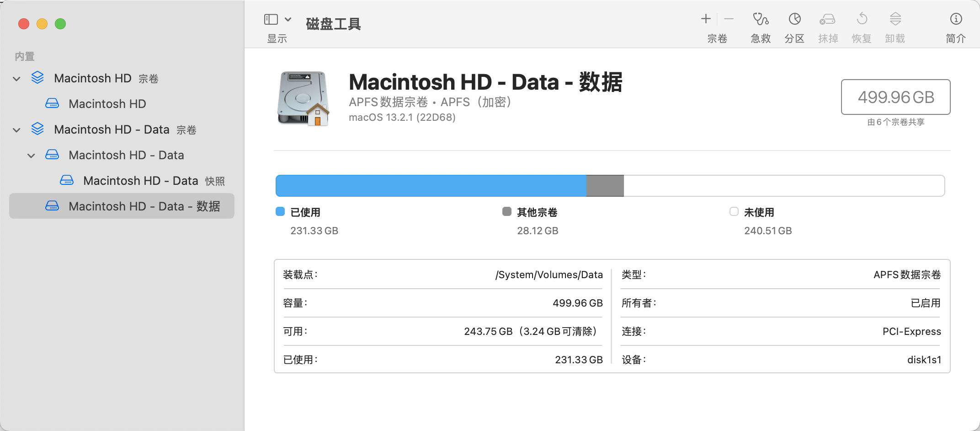
Task: Click the First Aid (急救) stethoscope icon
Action: (x=761, y=19)
